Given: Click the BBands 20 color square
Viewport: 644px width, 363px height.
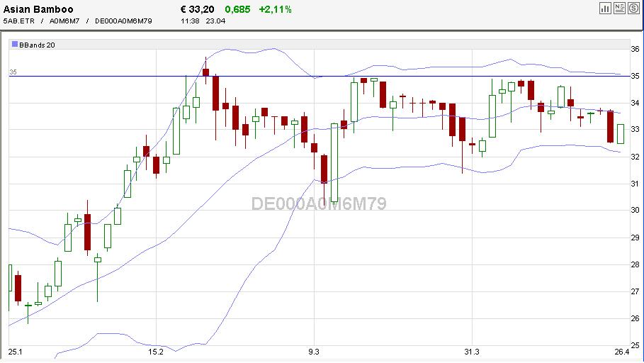Looking at the screenshot, I should [14, 45].
